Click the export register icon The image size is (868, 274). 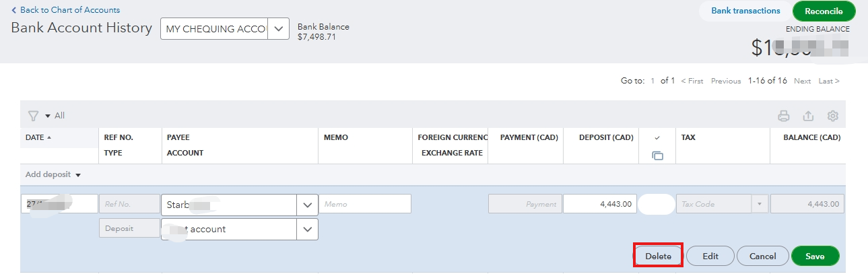click(809, 116)
